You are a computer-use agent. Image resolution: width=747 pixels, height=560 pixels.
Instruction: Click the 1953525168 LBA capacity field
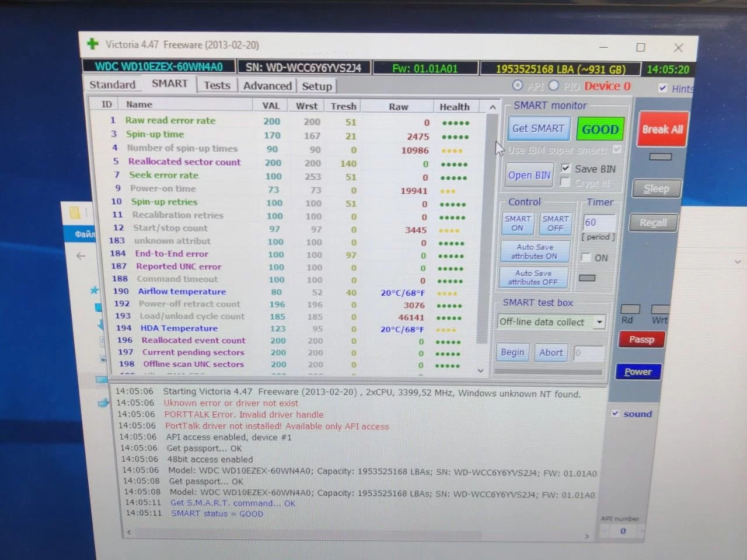click(x=560, y=69)
